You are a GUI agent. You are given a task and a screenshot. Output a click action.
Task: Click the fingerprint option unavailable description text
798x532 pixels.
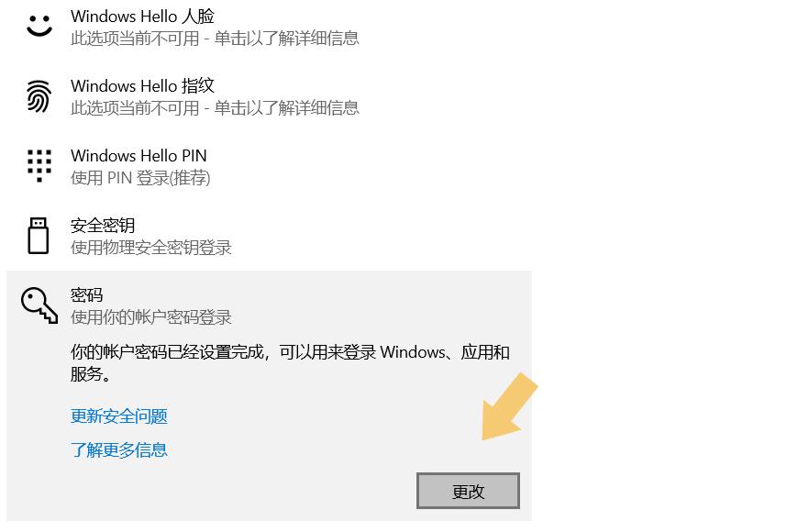coord(215,108)
